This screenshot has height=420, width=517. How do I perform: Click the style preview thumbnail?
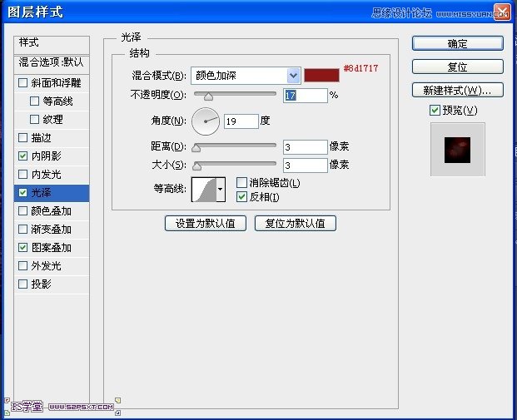coord(458,150)
